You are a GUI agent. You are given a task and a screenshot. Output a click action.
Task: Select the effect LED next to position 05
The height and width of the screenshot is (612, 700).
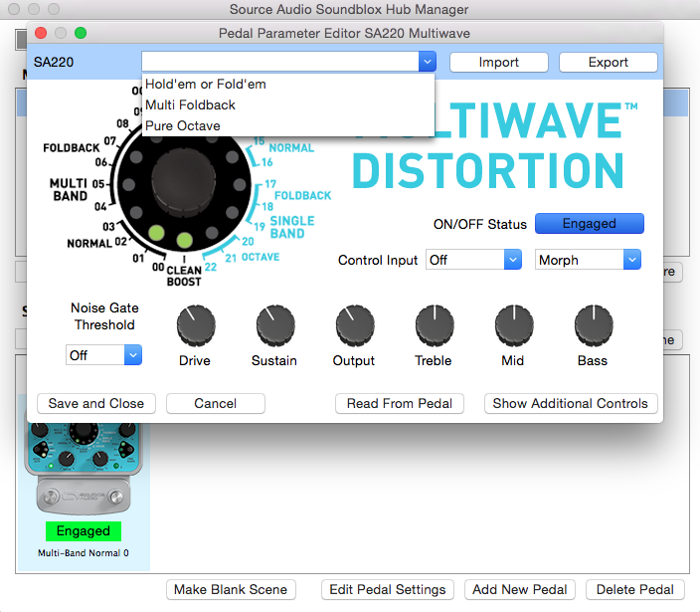pyautogui.click(x=128, y=184)
